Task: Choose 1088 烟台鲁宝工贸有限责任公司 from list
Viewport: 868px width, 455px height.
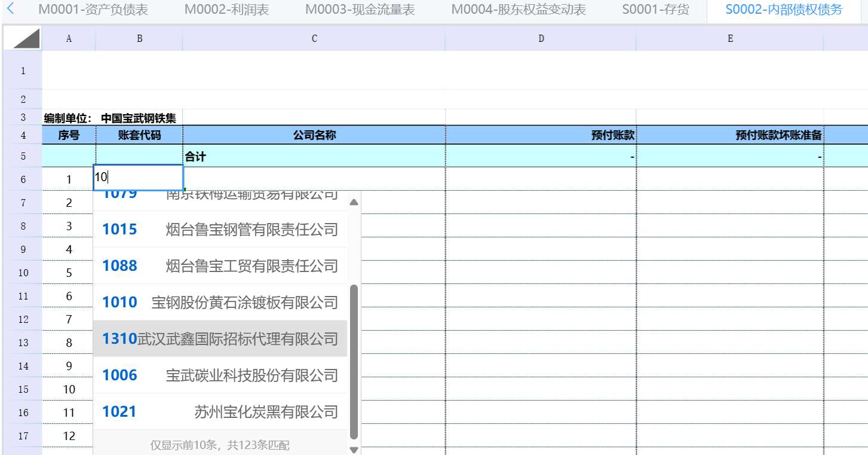Action: coord(220,266)
